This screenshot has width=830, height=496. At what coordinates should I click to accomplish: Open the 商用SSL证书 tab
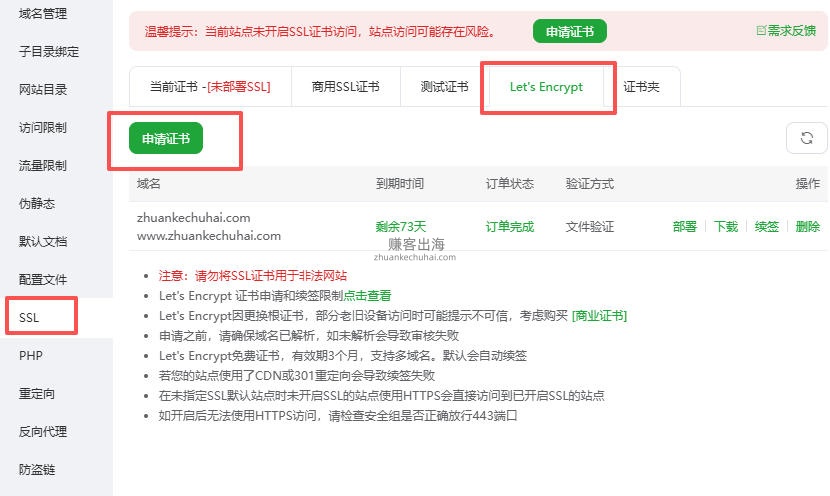click(x=345, y=87)
